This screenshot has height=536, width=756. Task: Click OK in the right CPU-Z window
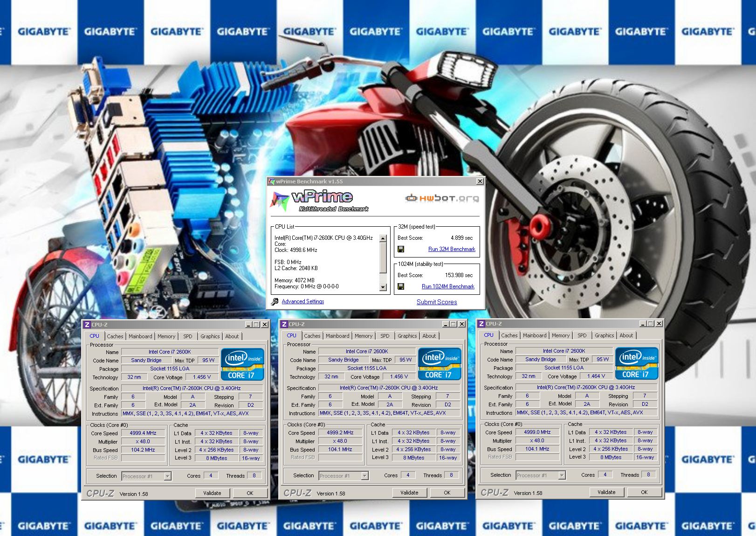pos(644,492)
